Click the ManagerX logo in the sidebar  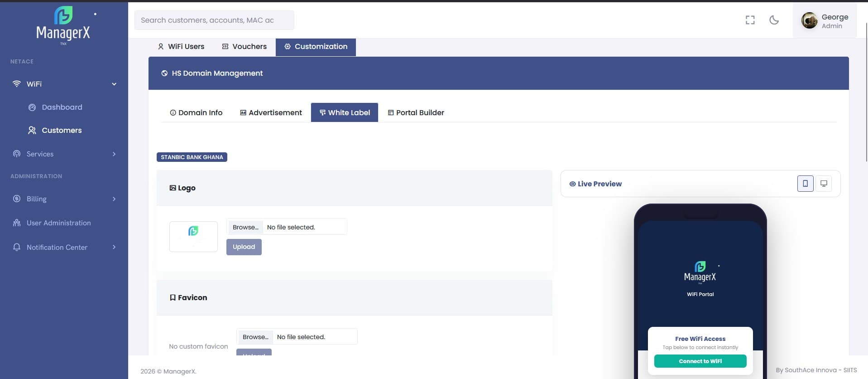[63, 25]
